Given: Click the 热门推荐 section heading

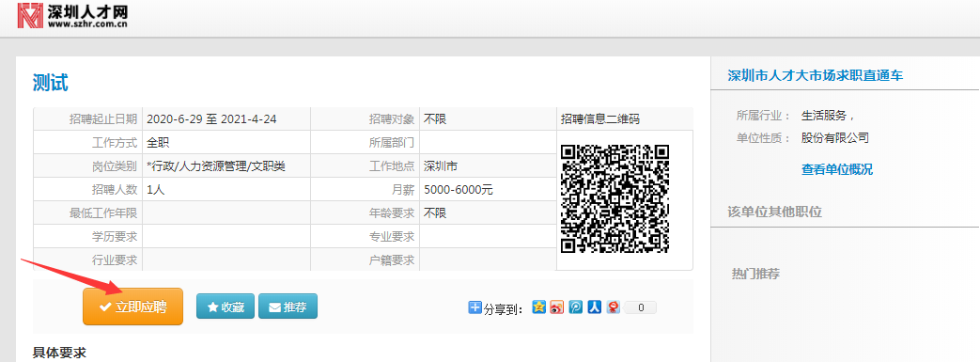Looking at the screenshot, I should click(755, 274).
